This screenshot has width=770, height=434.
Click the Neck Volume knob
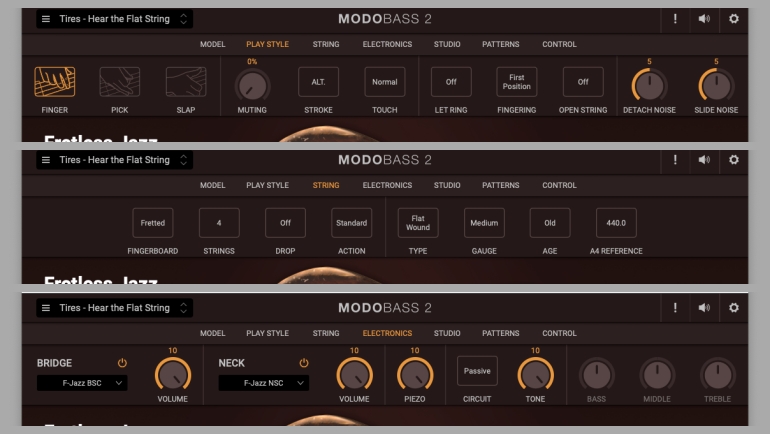pos(354,375)
